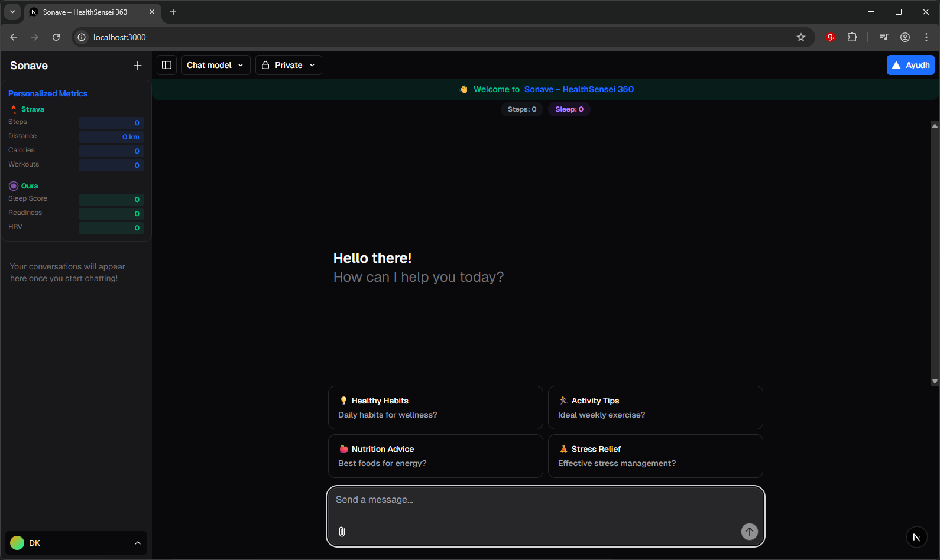
Task: Open a new browser tab
Action: coord(173,12)
